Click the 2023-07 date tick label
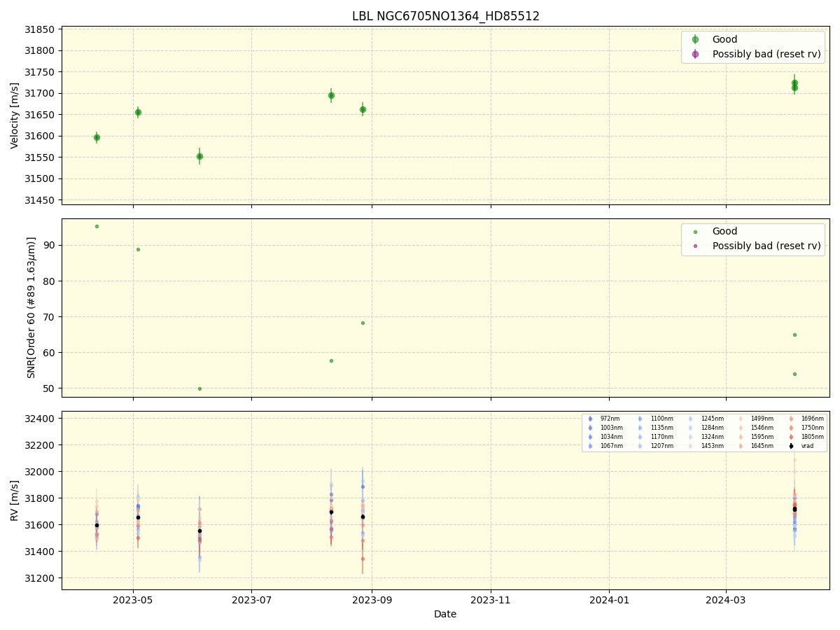The image size is (840, 630). (x=251, y=600)
